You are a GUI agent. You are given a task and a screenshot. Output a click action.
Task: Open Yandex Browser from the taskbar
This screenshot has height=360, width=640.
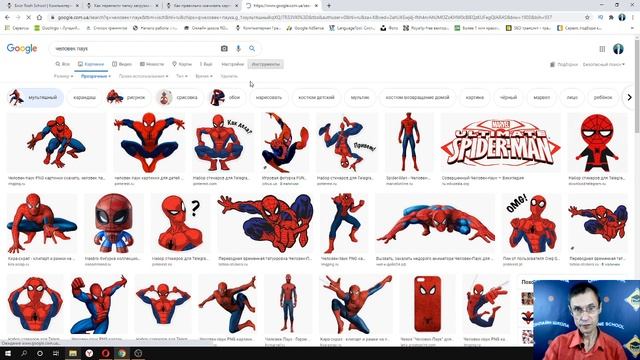[x=89, y=353]
